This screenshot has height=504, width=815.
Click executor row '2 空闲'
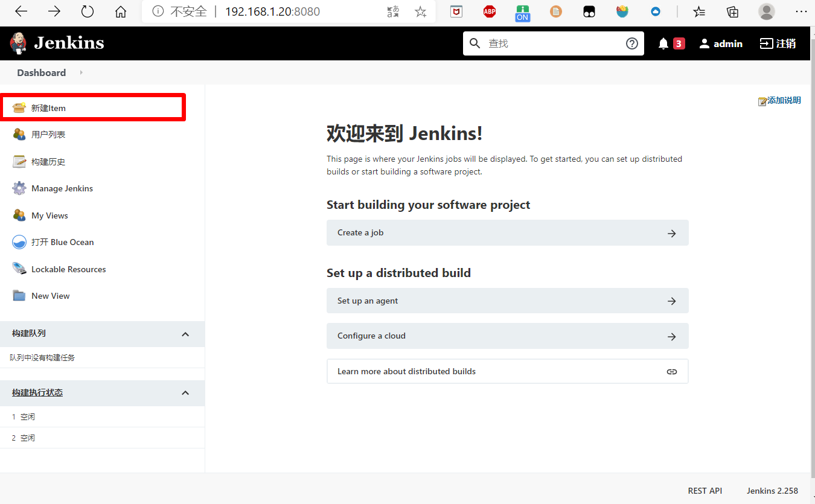[x=102, y=438]
